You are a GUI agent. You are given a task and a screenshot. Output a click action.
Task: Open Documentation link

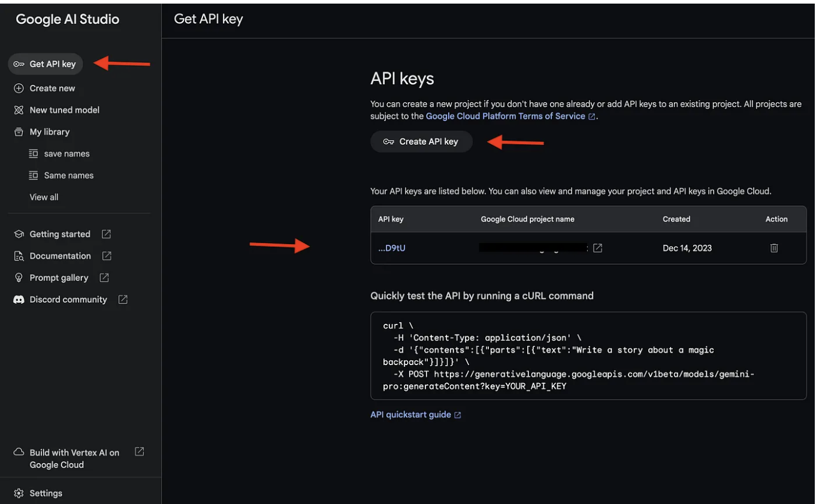(61, 256)
